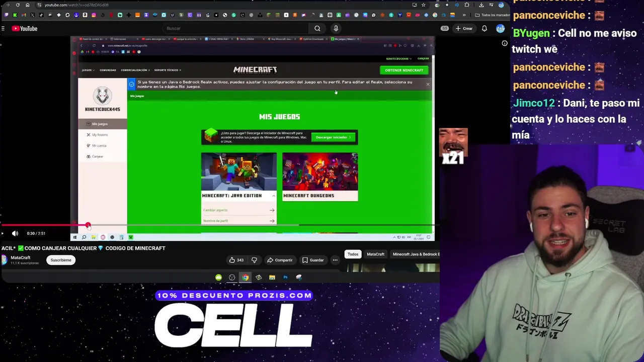This screenshot has width=644, height=362.
Task: Show video info card icon
Action: [x=505, y=44]
